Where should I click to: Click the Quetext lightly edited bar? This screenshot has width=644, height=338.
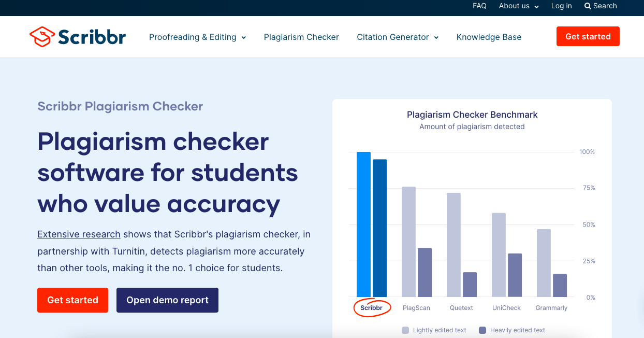[x=453, y=245]
